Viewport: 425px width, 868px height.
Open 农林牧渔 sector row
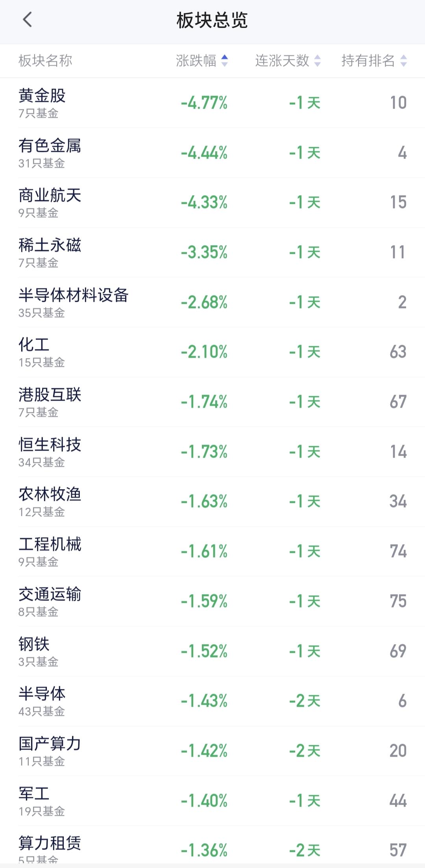click(213, 502)
